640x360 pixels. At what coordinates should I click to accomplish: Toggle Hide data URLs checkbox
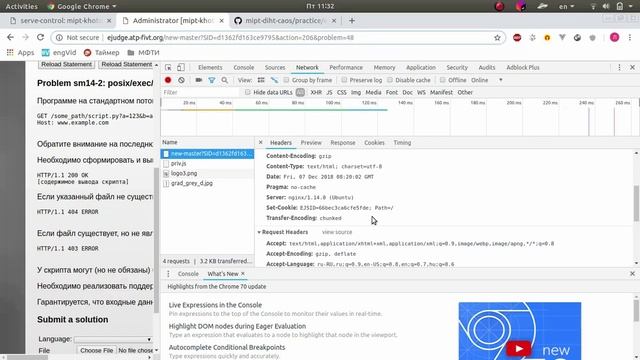coord(248,92)
